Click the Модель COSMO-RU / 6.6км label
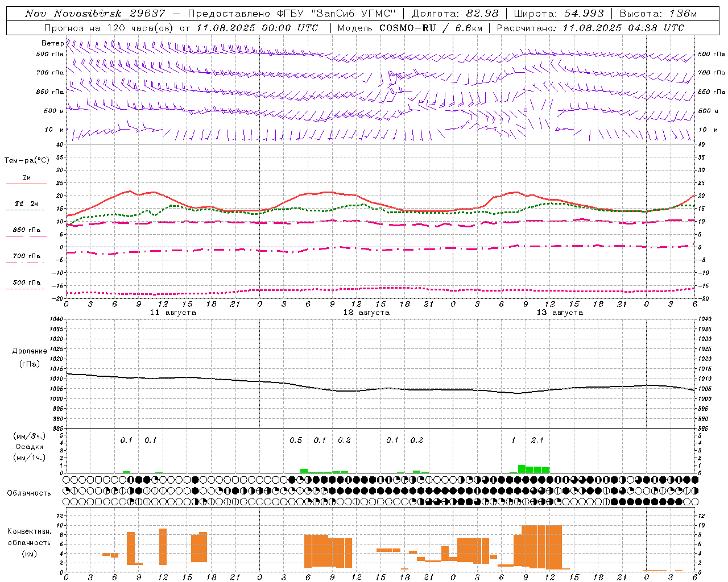Image resolution: width=728 pixels, height=582 pixels. (409, 28)
